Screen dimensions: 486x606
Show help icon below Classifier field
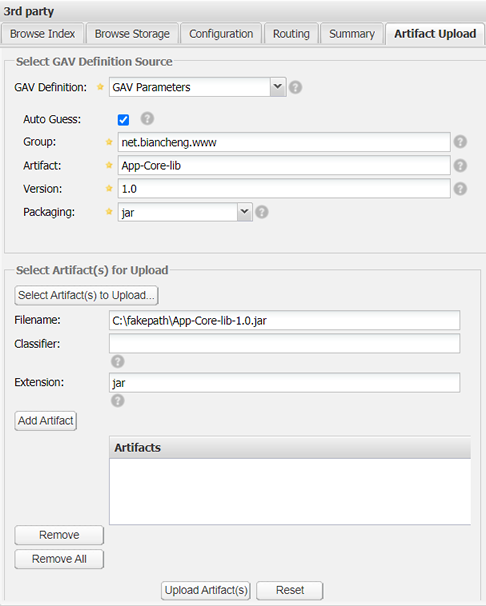tap(118, 362)
